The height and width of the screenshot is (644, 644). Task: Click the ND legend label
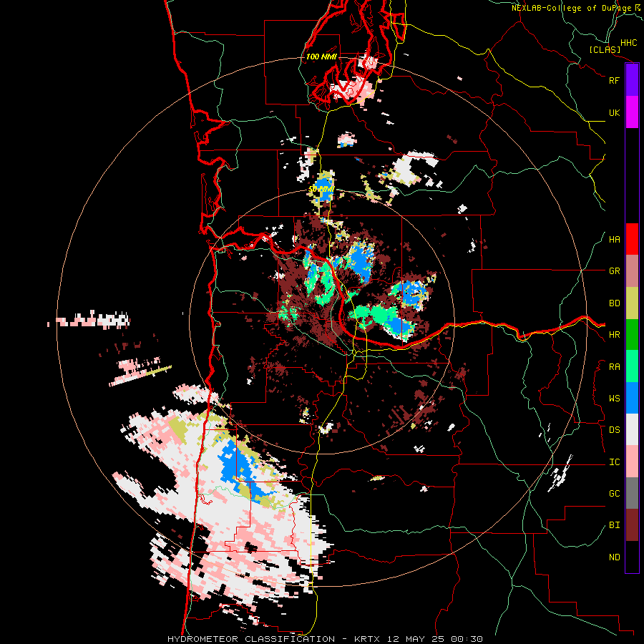click(614, 557)
